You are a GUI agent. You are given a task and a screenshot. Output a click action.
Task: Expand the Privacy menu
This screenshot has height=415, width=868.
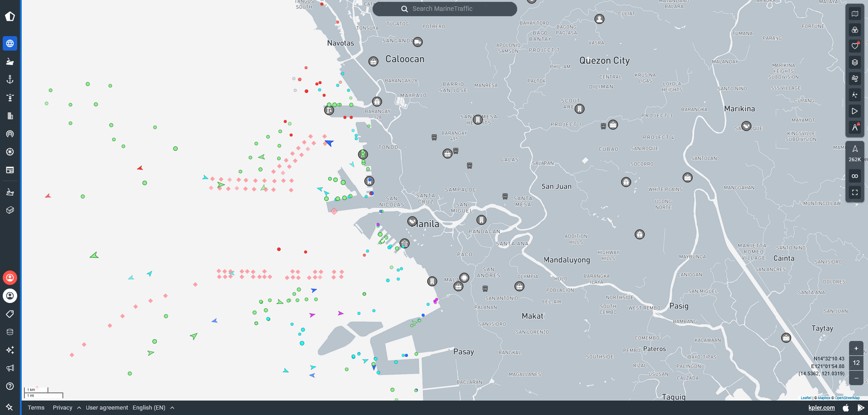(x=67, y=408)
